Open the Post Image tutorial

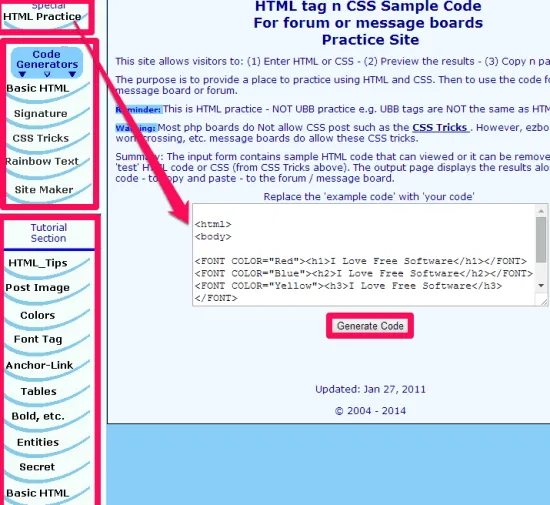(x=38, y=288)
